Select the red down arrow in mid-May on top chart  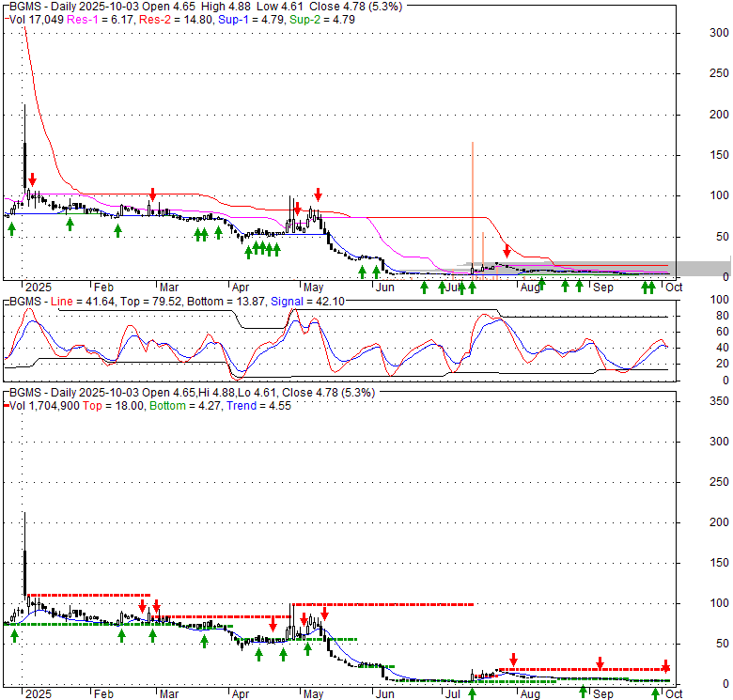pyautogui.click(x=318, y=194)
